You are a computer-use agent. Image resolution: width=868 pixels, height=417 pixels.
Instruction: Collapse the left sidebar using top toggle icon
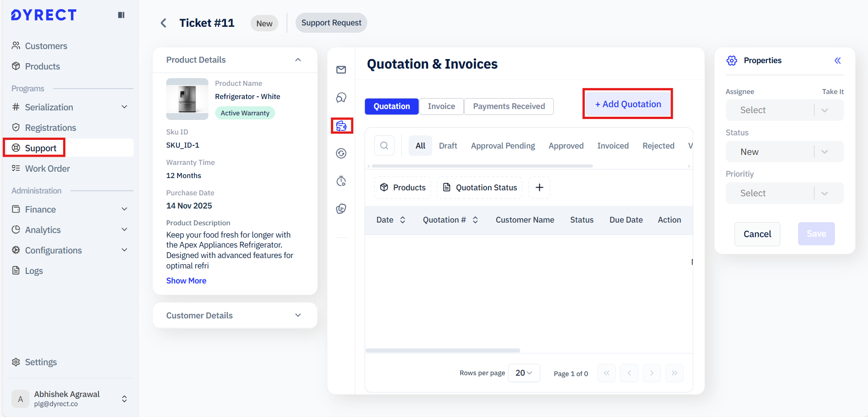point(121,15)
